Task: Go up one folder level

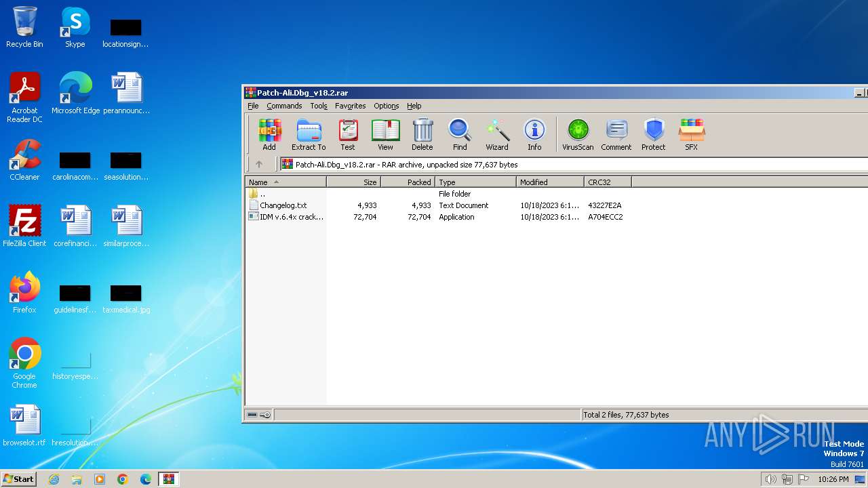Action: pos(259,164)
